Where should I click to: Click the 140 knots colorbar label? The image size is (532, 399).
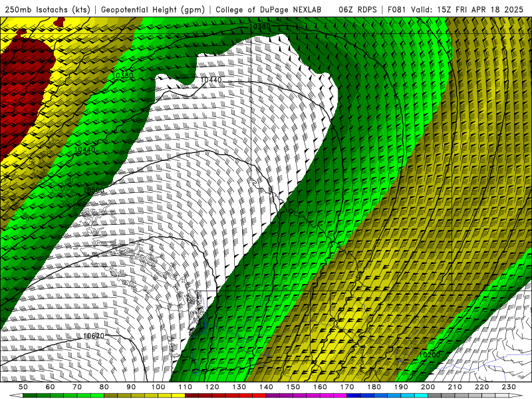(x=266, y=387)
